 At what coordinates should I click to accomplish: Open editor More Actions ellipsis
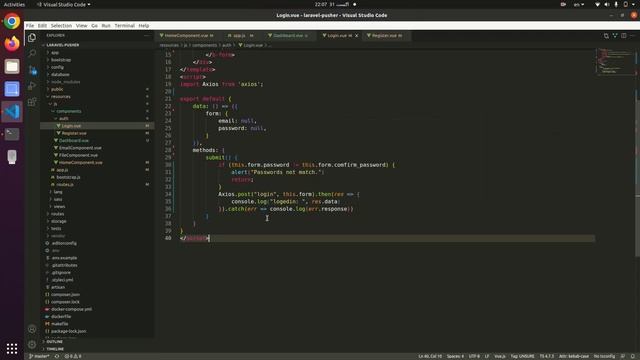coord(632,36)
